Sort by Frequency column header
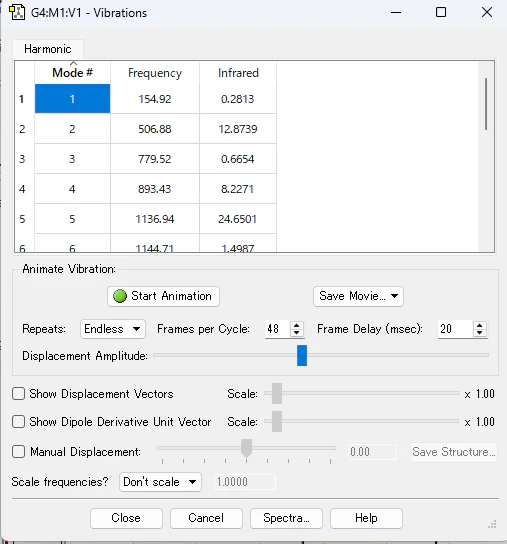This screenshot has width=507, height=544. (155, 73)
